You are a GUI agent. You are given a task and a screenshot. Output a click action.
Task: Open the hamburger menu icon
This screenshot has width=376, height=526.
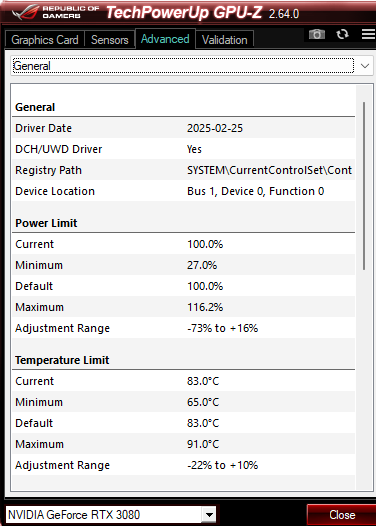coord(368,34)
